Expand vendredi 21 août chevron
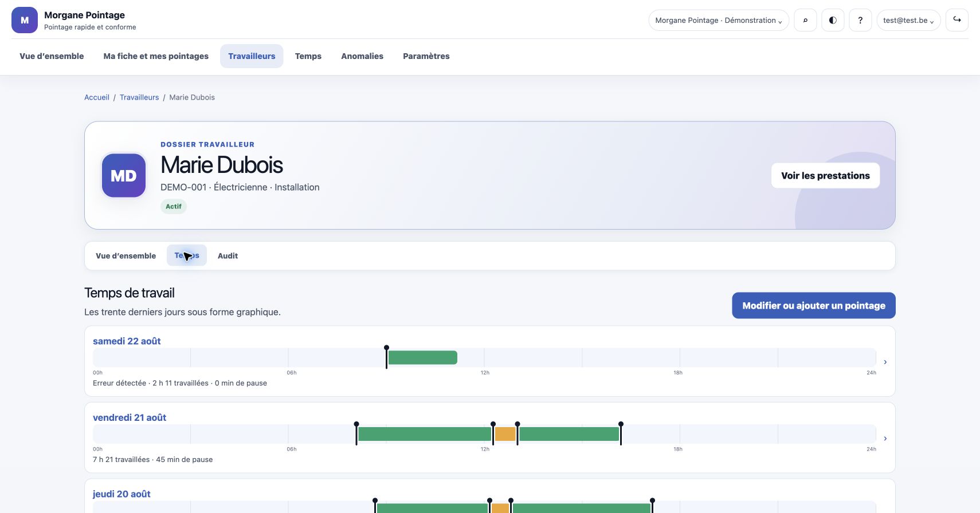 (x=885, y=439)
